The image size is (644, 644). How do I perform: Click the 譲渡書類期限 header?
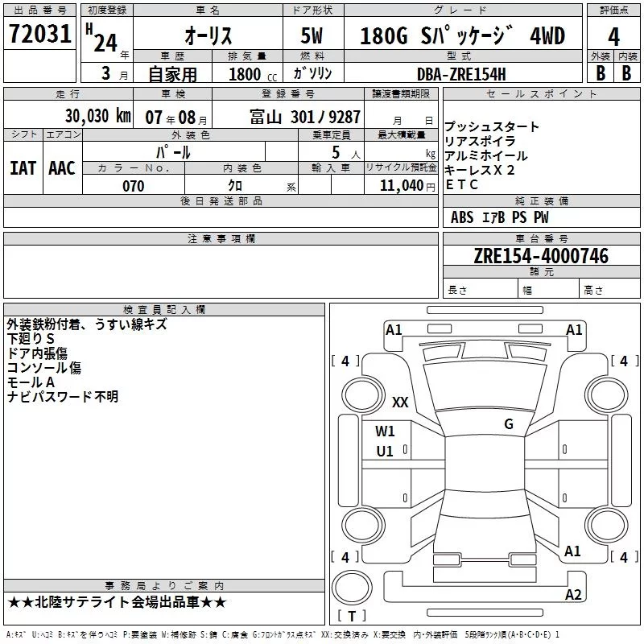[401, 94]
